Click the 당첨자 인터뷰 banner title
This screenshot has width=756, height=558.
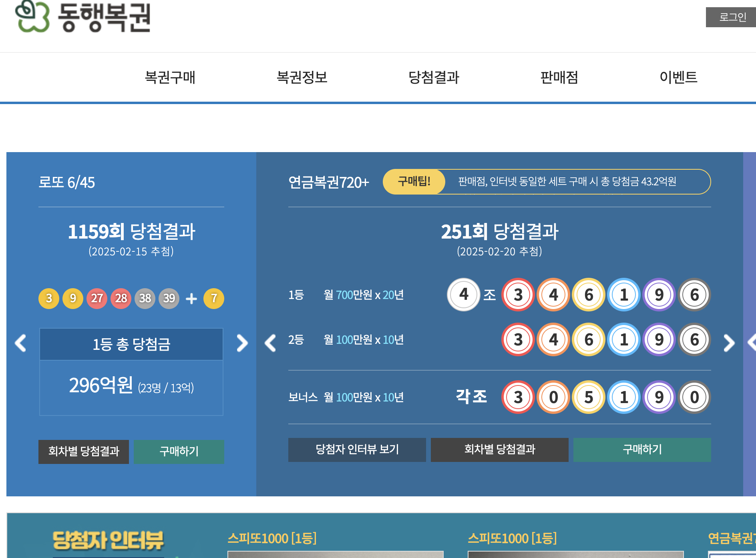(x=108, y=540)
